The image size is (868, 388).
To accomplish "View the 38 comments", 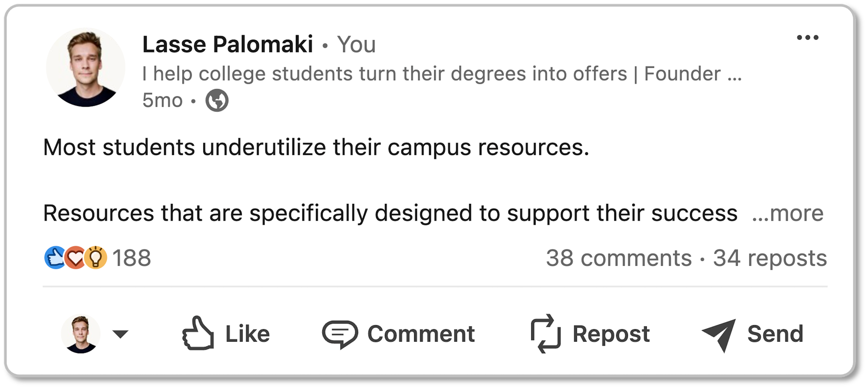I will click(619, 258).
